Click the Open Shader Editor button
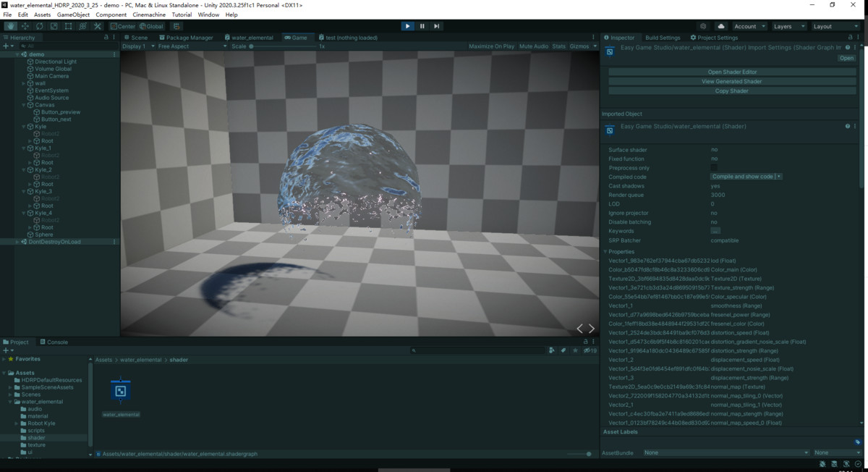868x472 pixels. click(x=732, y=70)
